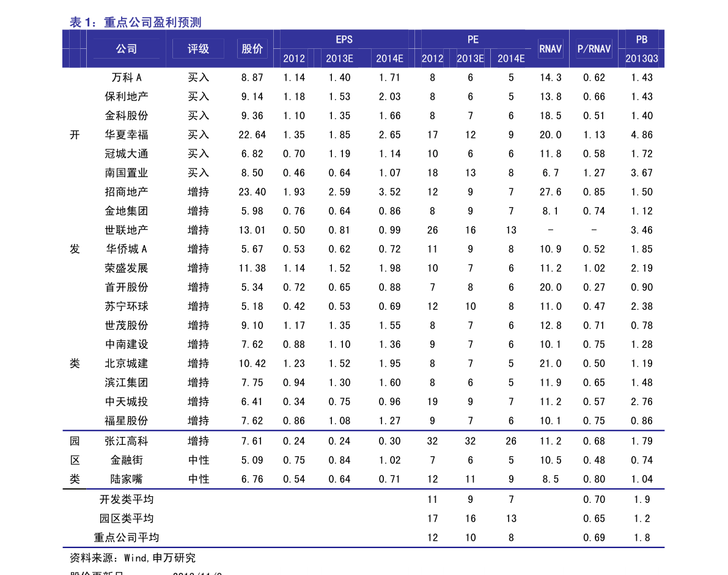The width and height of the screenshot is (728, 575).
Task: Click the PB column header
Action: click(x=641, y=39)
